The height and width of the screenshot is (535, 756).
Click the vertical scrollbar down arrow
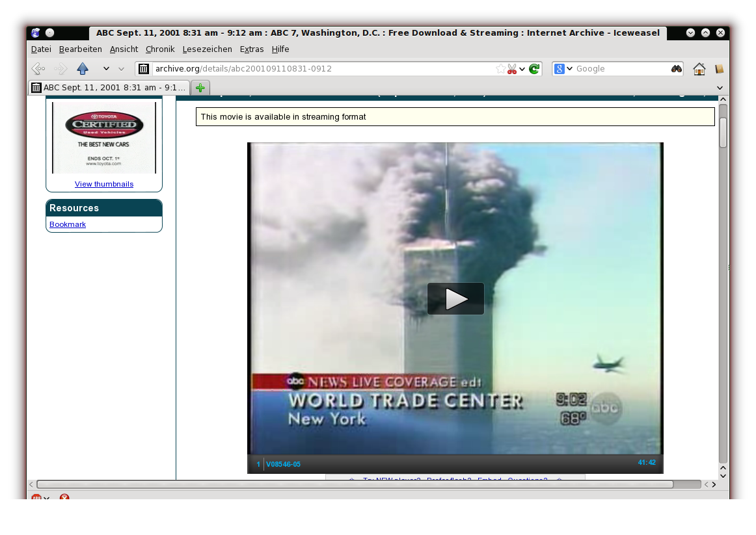pyautogui.click(x=723, y=476)
